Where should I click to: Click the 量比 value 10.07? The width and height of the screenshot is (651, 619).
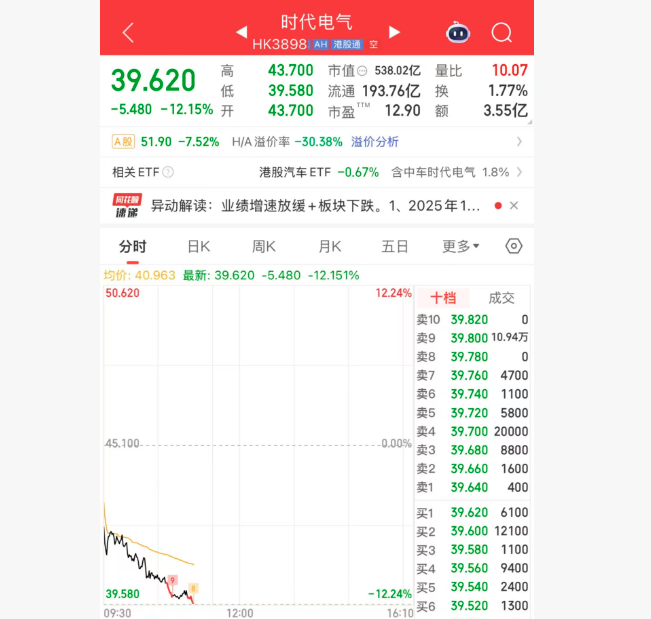coord(509,70)
